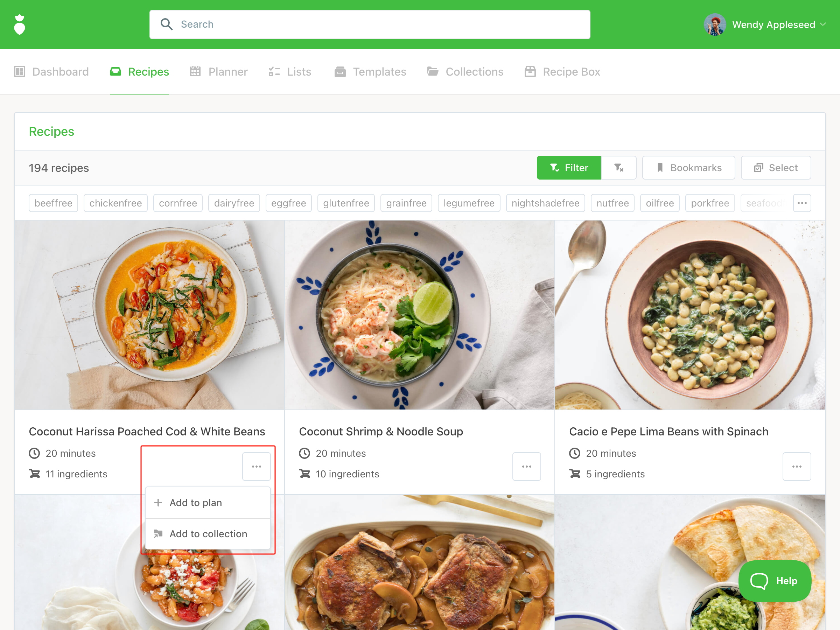Open the Filter dropdown
The image size is (840, 630).
click(569, 167)
